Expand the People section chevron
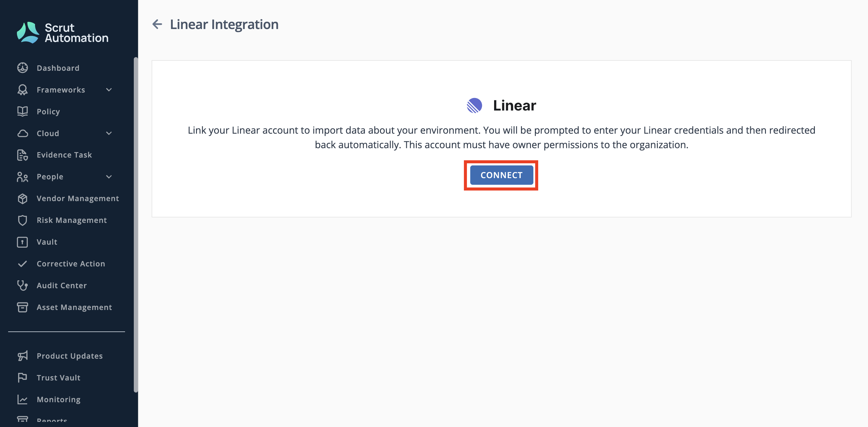Viewport: 868px width, 427px height. pos(109,177)
